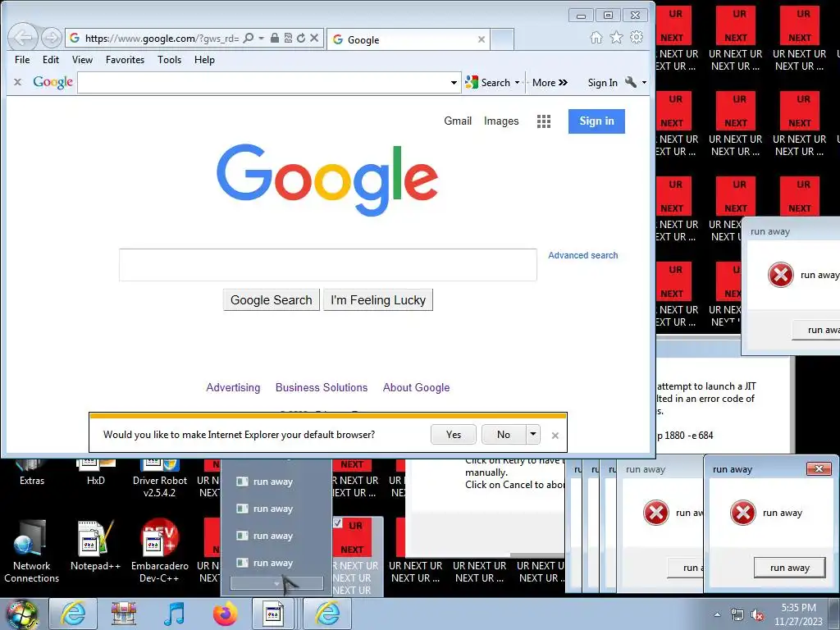Expand the address bar autocomplete dropdown
The height and width of the screenshot is (630, 840).
pyautogui.click(x=261, y=38)
